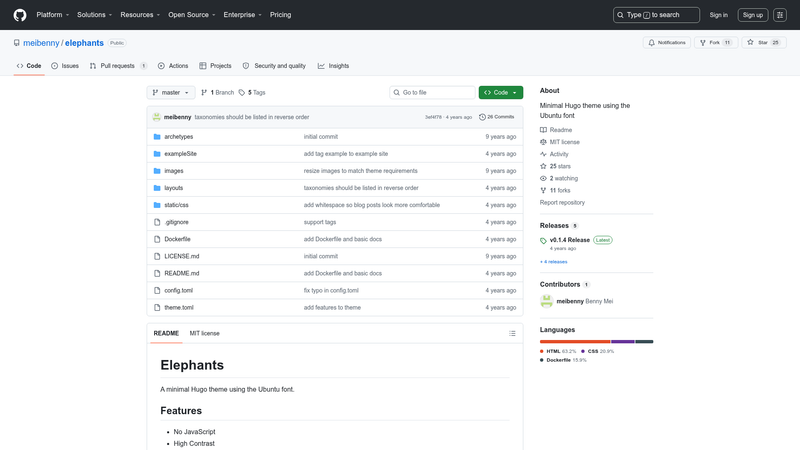Switch to the Actions tab
The width and height of the screenshot is (800, 450).
pos(173,66)
